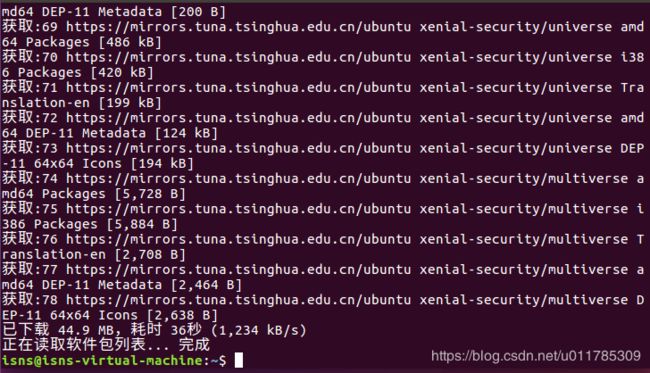Click the mirror URL on line 77
The image size is (650, 373).
coord(239,269)
